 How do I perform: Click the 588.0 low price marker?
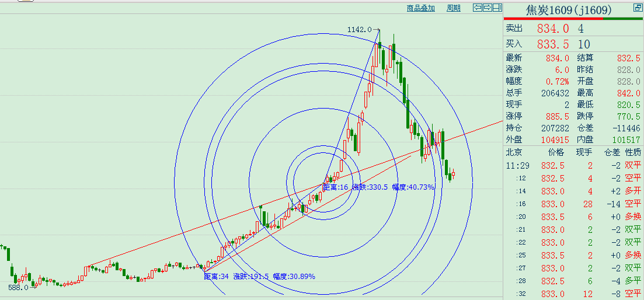tap(19, 287)
